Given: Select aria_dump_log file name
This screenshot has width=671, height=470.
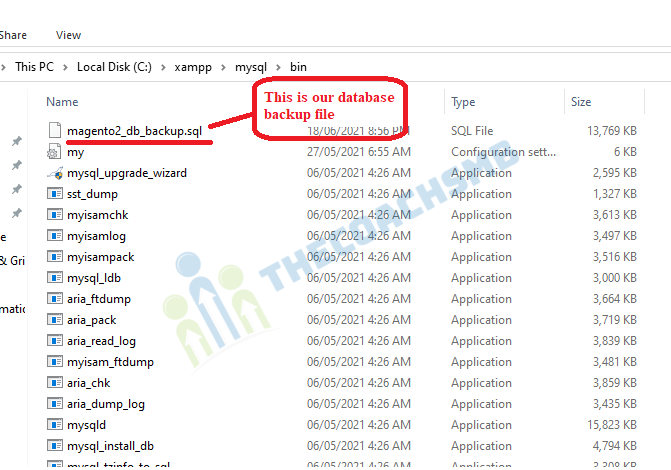Looking at the screenshot, I should [106, 404].
